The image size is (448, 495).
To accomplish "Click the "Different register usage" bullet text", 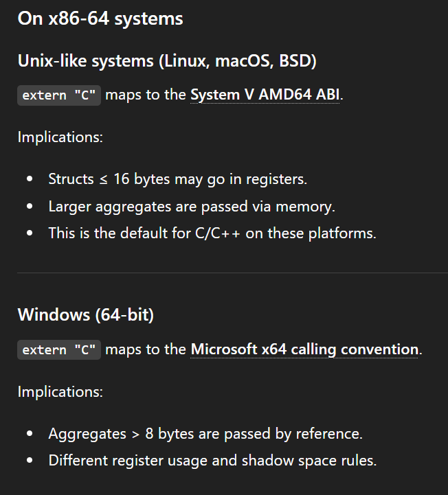I will pyautogui.click(x=212, y=460).
